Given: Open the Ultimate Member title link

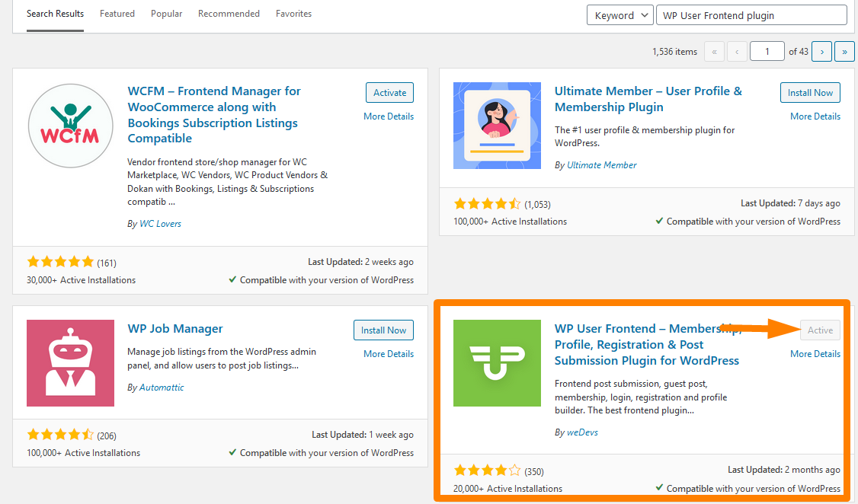Looking at the screenshot, I should point(648,99).
